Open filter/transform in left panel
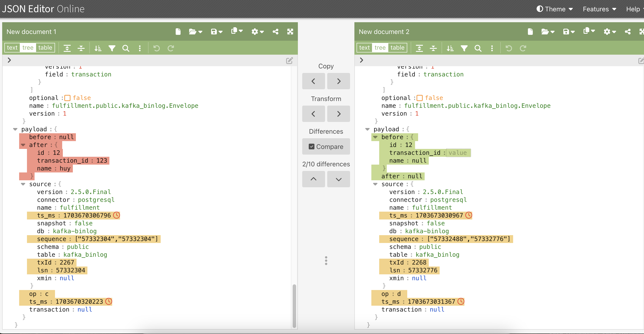Viewport: 644px width, 334px height. 112,48
